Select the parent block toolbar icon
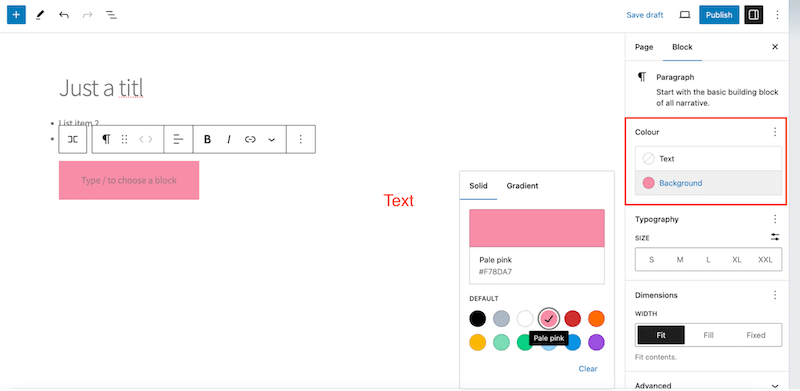Image resolution: width=800 pixels, height=391 pixels. [73, 139]
